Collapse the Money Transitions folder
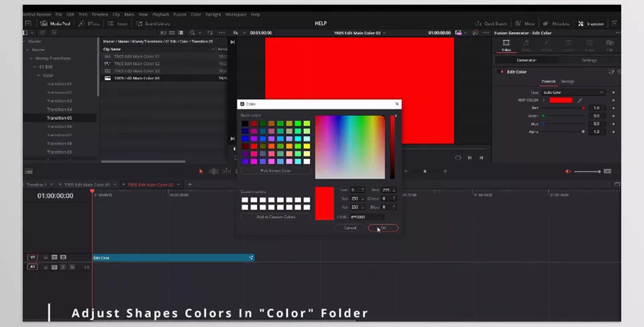This screenshot has height=327, width=644. click(x=32, y=58)
